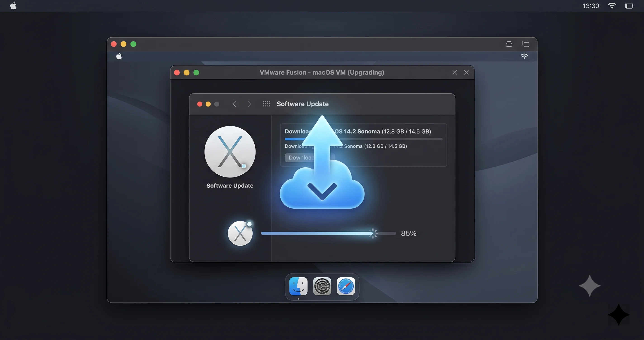The width and height of the screenshot is (644, 340).
Task: Click the Download button in update panel
Action: click(x=310, y=158)
